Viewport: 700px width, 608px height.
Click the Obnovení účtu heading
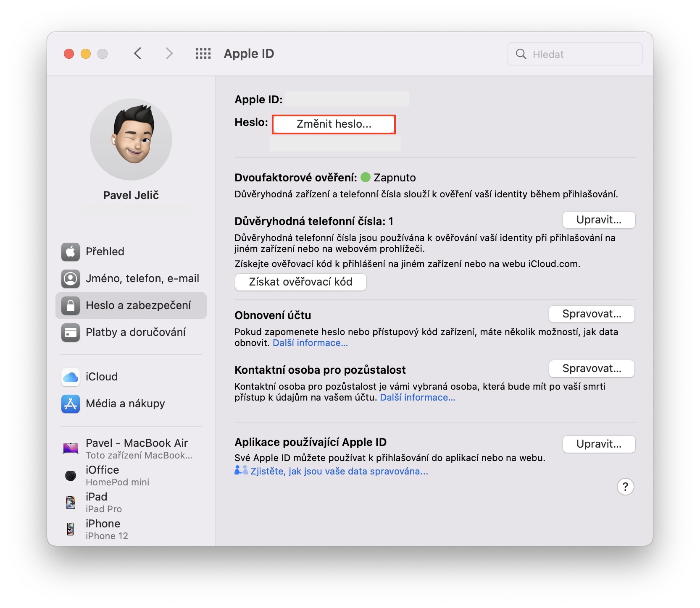[273, 315]
